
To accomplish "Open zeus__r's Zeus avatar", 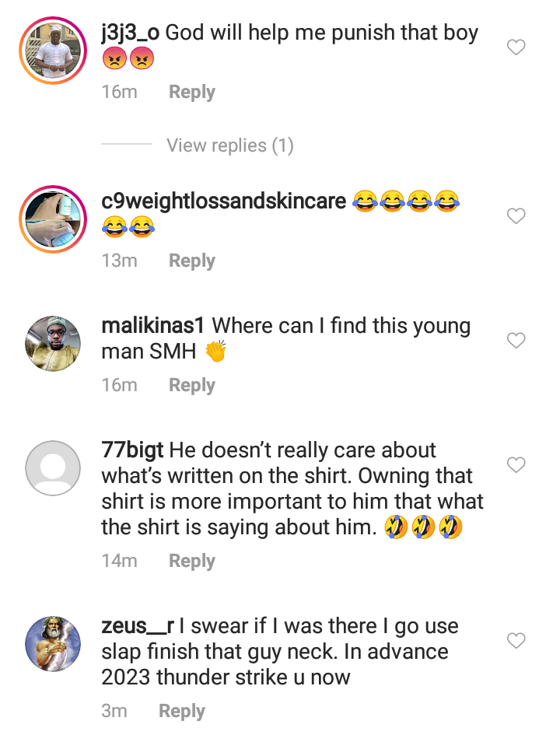I will pos(53,644).
